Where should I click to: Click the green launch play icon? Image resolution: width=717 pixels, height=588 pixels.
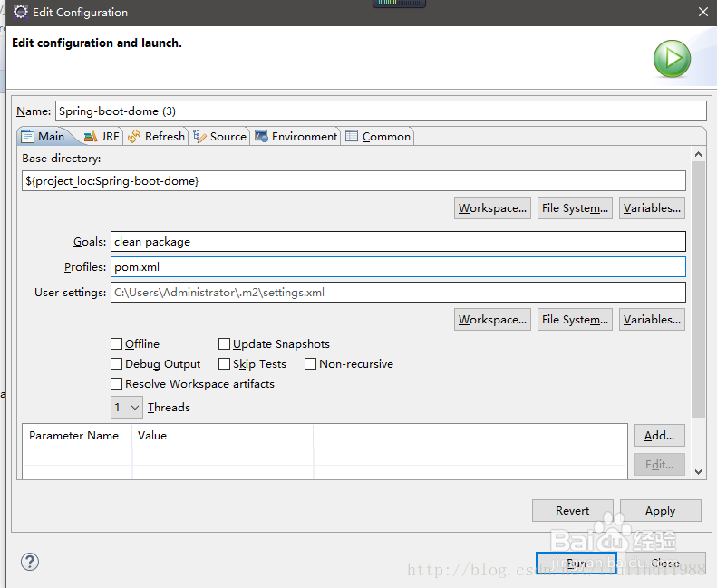point(672,59)
